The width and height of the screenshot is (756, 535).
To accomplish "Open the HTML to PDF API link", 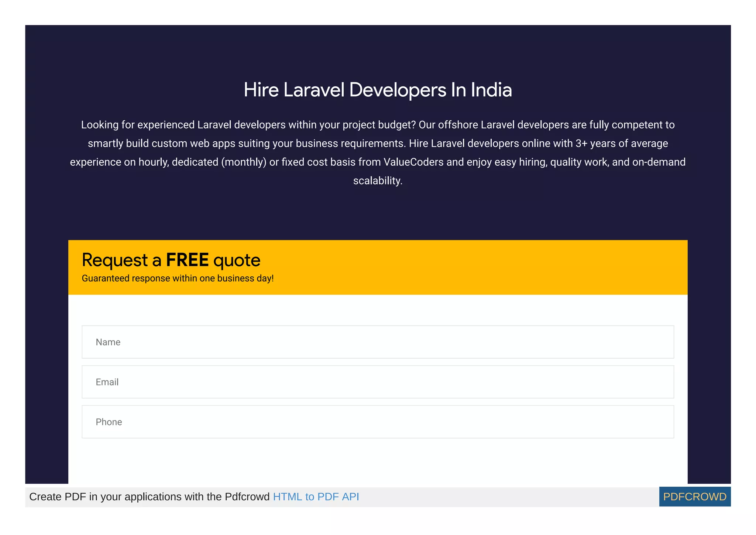I will click(316, 497).
